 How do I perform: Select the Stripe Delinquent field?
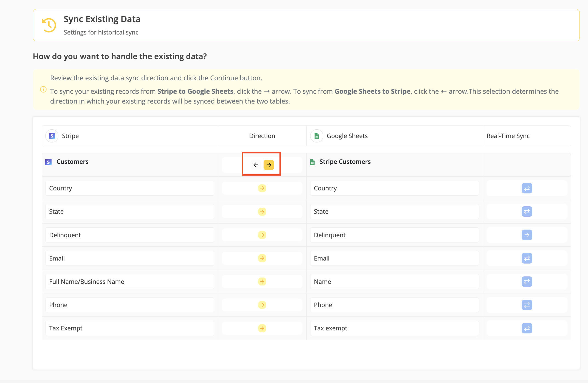click(130, 235)
